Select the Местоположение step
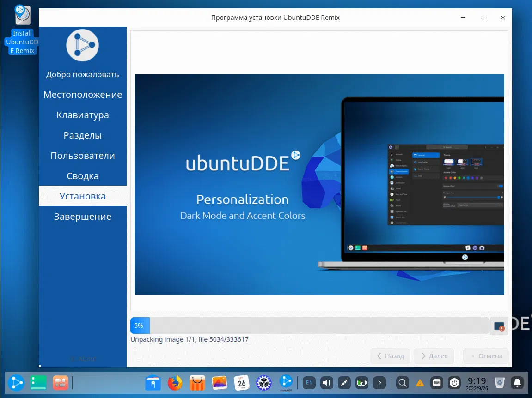The height and width of the screenshot is (398, 532). [x=83, y=95]
